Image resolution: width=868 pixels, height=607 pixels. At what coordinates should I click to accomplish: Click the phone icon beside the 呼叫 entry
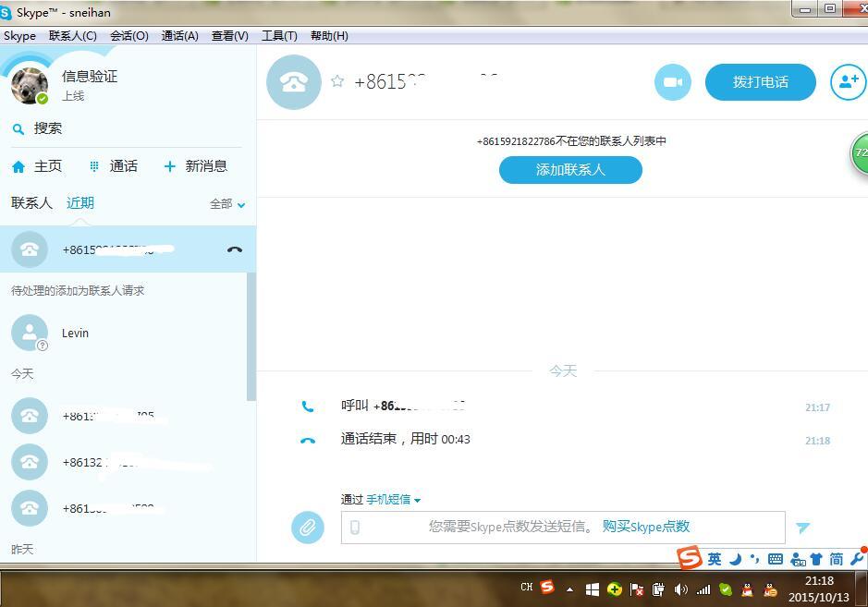(x=308, y=407)
